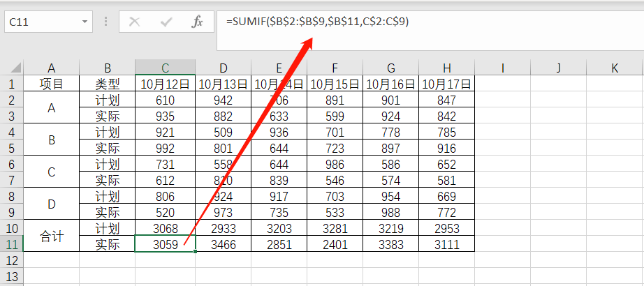Select the 项目 header cell
Viewport: 644px width, 286px height.
52,84
